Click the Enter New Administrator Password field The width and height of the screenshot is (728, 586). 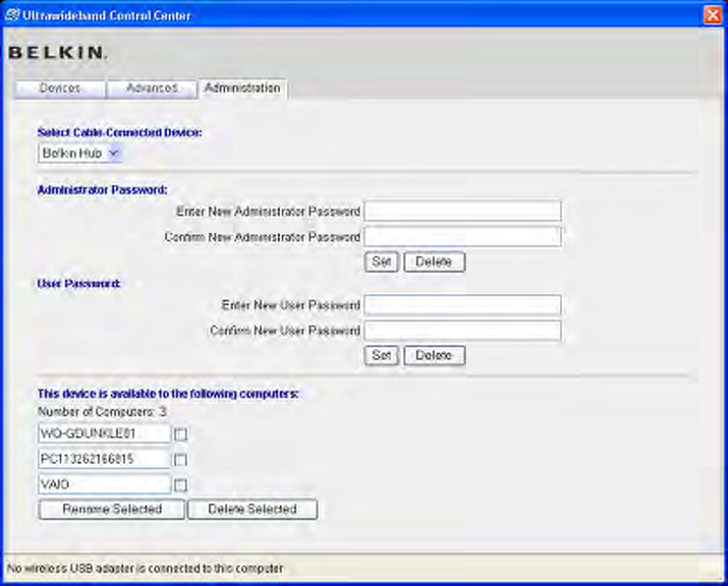click(x=462, y=211)
